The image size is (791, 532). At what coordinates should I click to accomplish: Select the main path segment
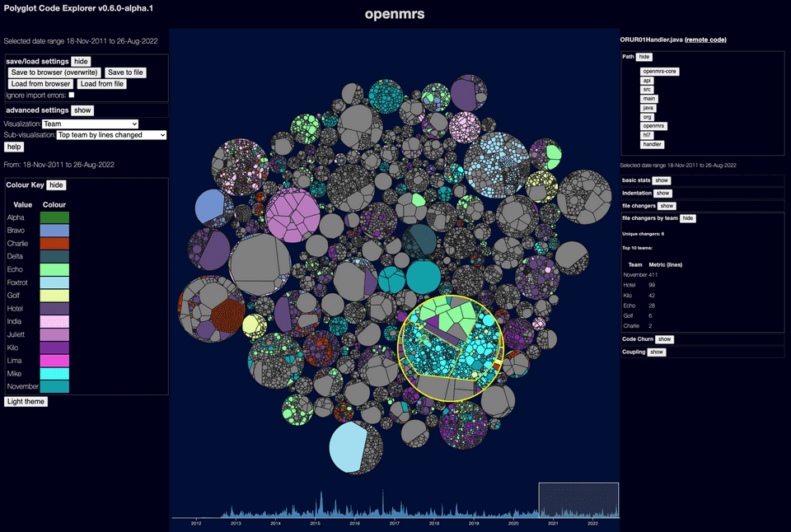click(648, 99)
